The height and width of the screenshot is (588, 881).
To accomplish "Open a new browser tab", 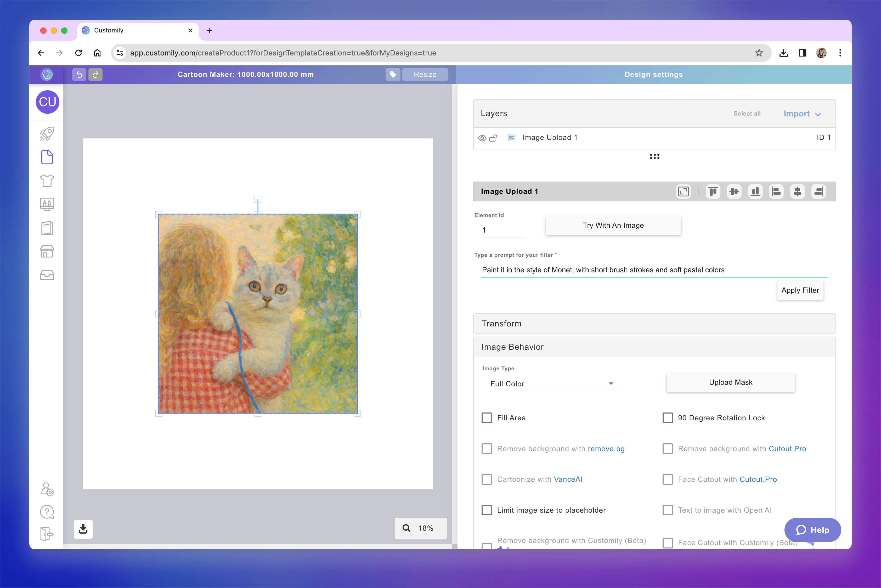I will (209, 30).
